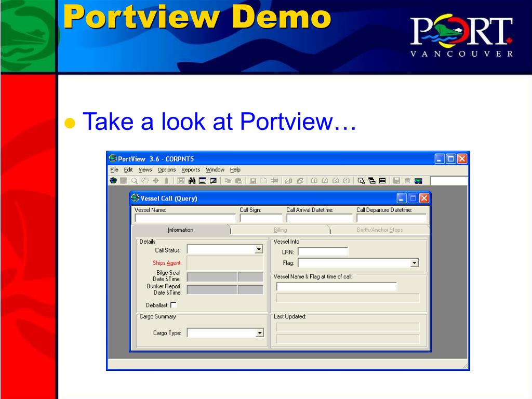The height and width of the screenshot is (399, 532).
Task: Click the circled number 4 icon
Action: click(x=346, y=181)
